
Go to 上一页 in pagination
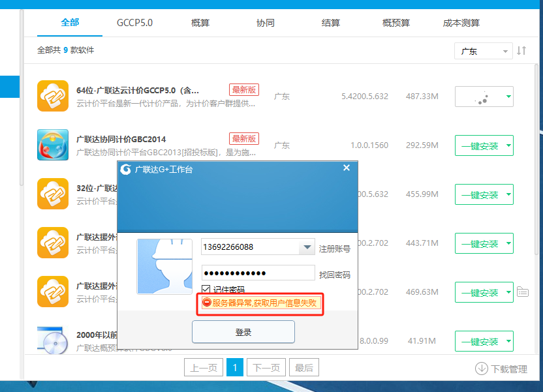click(204, 367)
